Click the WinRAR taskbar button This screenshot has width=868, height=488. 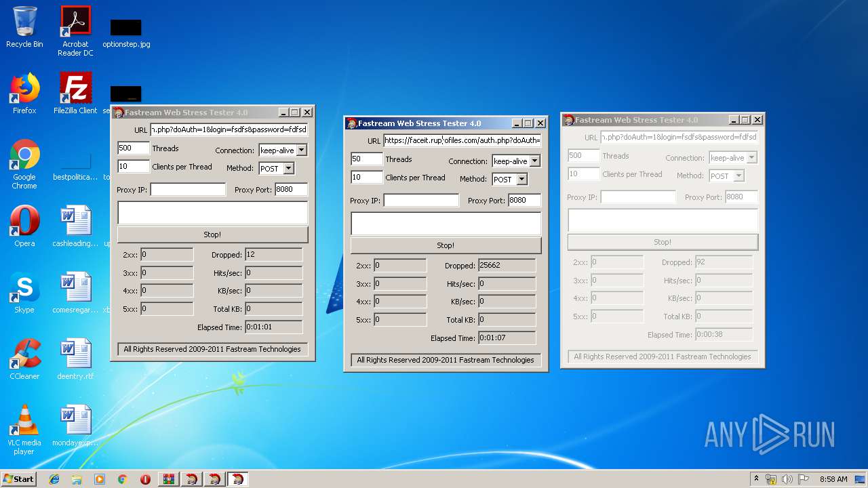click(169, 479)
